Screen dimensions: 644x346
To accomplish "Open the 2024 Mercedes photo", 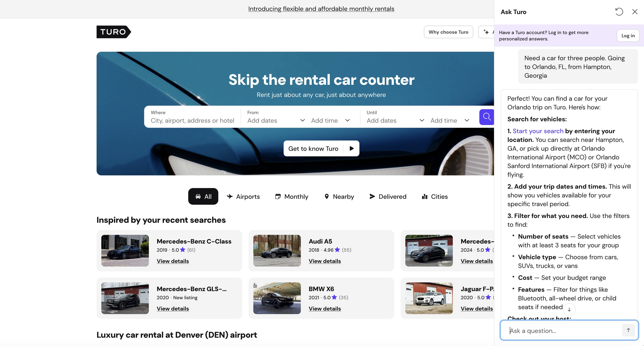I will [429, 251].
